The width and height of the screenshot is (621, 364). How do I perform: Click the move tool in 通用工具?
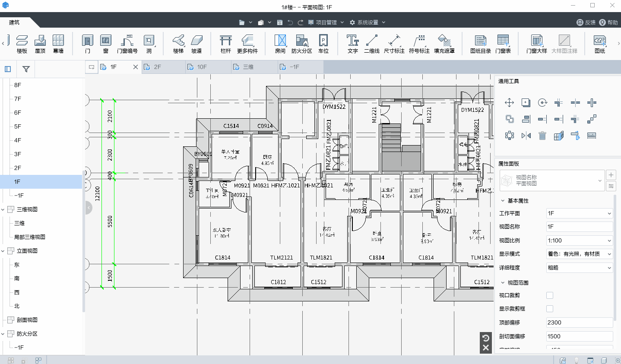[x=509, y=102]
